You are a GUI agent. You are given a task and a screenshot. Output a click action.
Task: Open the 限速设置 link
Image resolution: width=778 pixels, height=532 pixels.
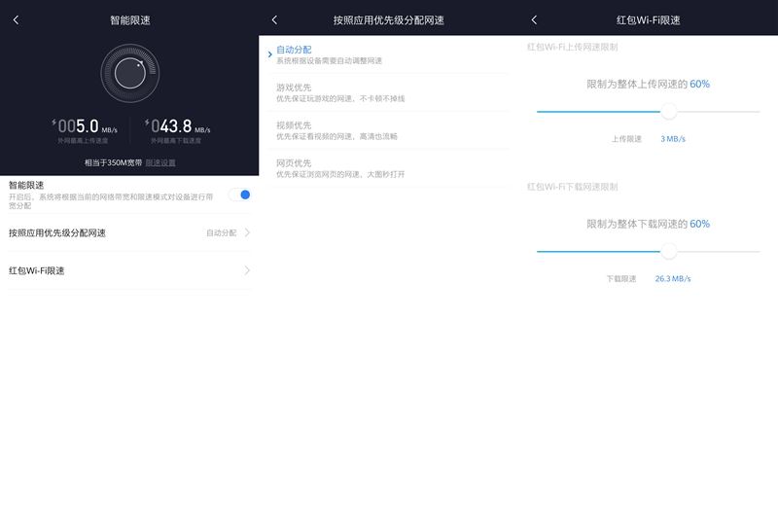(160, 162)
